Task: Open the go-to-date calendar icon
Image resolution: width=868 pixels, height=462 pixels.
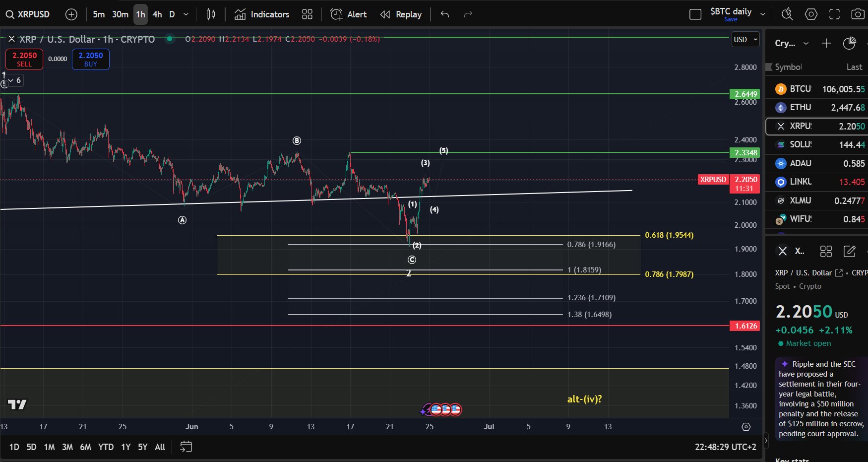Action: [x=186, y=447]
